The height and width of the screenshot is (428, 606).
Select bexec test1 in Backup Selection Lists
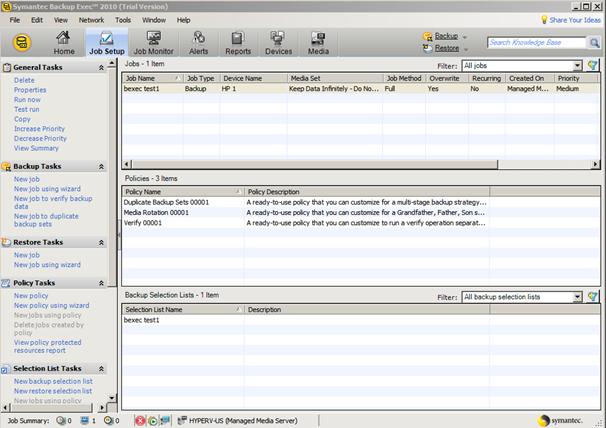361,320
